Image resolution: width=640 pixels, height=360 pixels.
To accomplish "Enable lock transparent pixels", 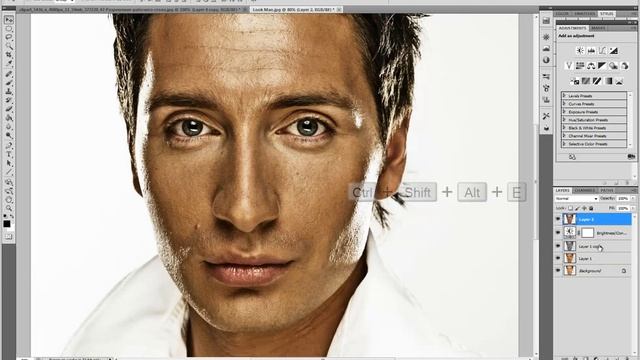I will (570, 209).
